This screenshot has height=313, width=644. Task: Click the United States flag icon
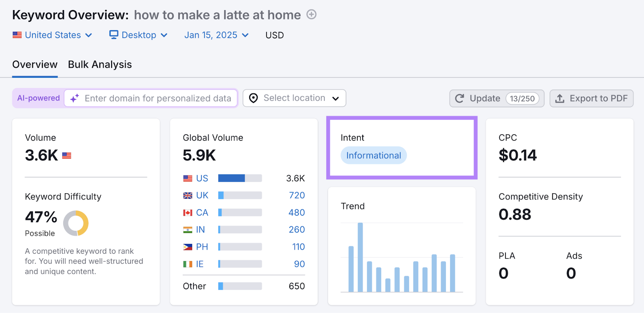click(17, 35)
